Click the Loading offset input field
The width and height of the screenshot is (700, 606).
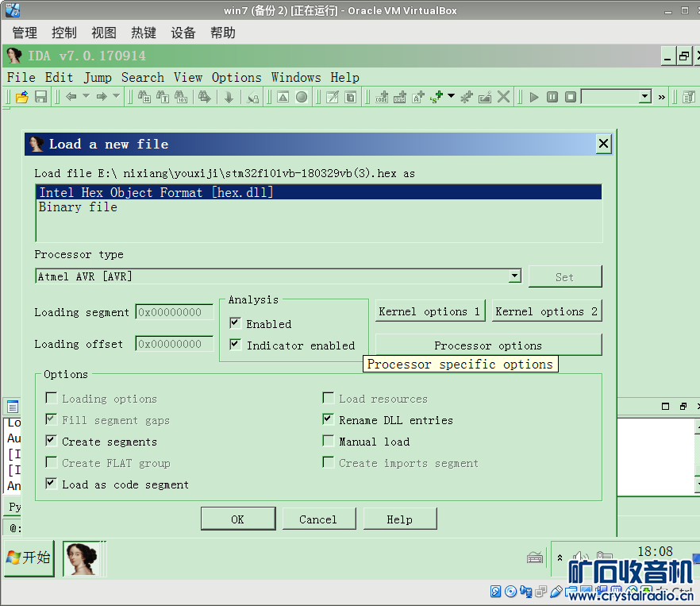click(175, 344)
